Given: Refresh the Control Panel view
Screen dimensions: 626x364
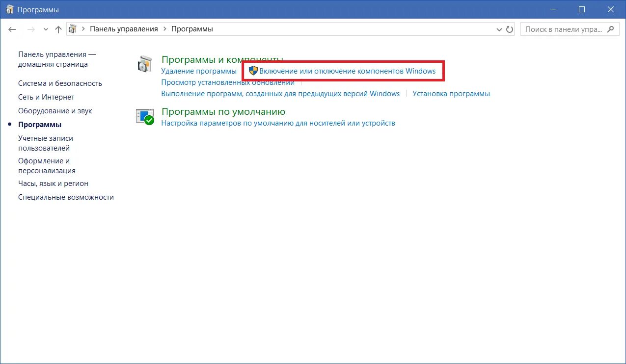Looking at the screenshot, I should 510,29.
